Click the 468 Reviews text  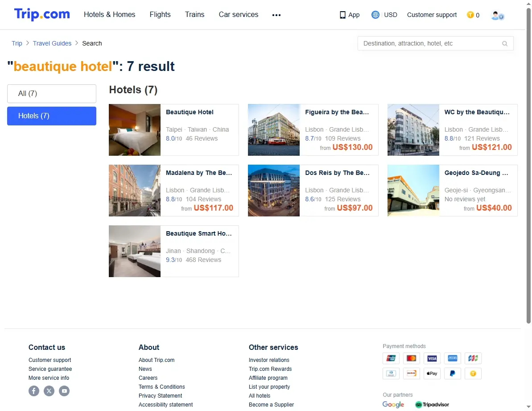point(203,260)
